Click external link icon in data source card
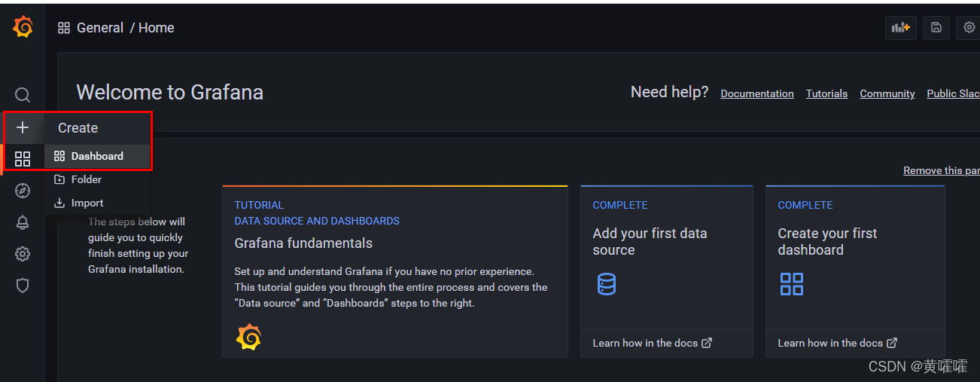Screen dimensions: 980x382 point(707,343)
